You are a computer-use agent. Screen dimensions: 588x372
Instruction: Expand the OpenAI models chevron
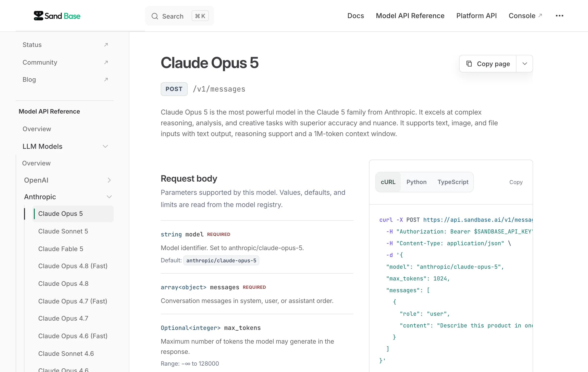109,180
